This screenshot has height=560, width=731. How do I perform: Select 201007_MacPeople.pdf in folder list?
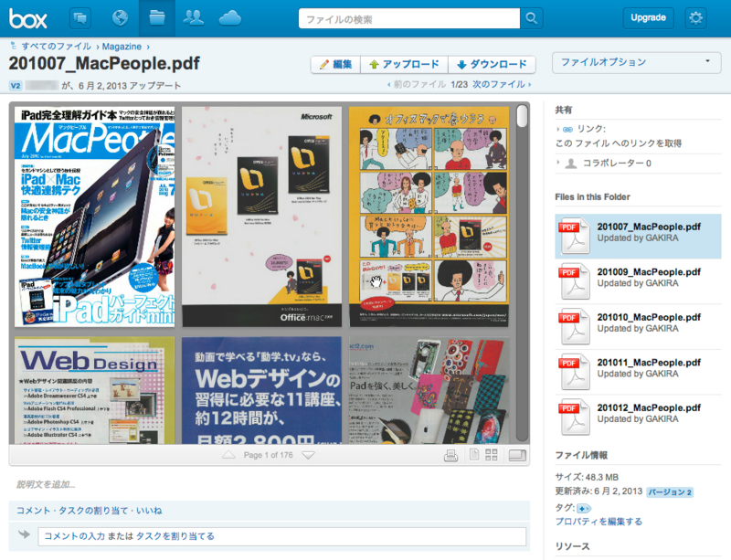[638, 237]
